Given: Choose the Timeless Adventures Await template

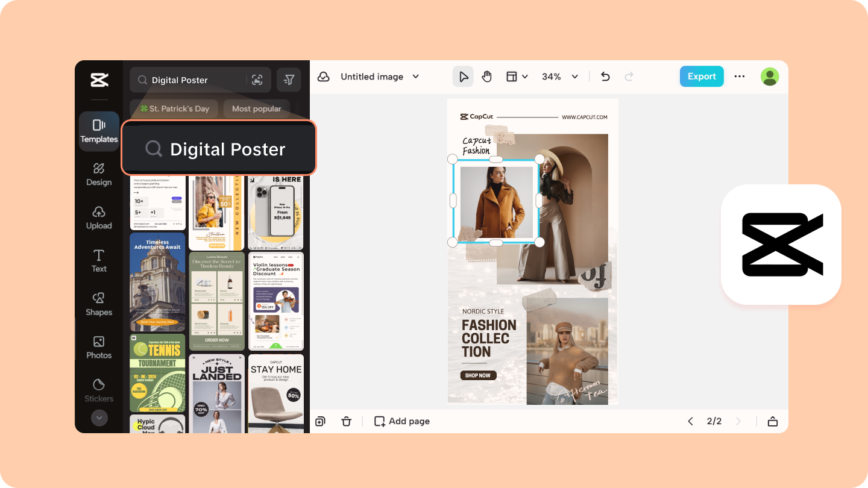Looking at the screenshot, I should coord(158,282).
